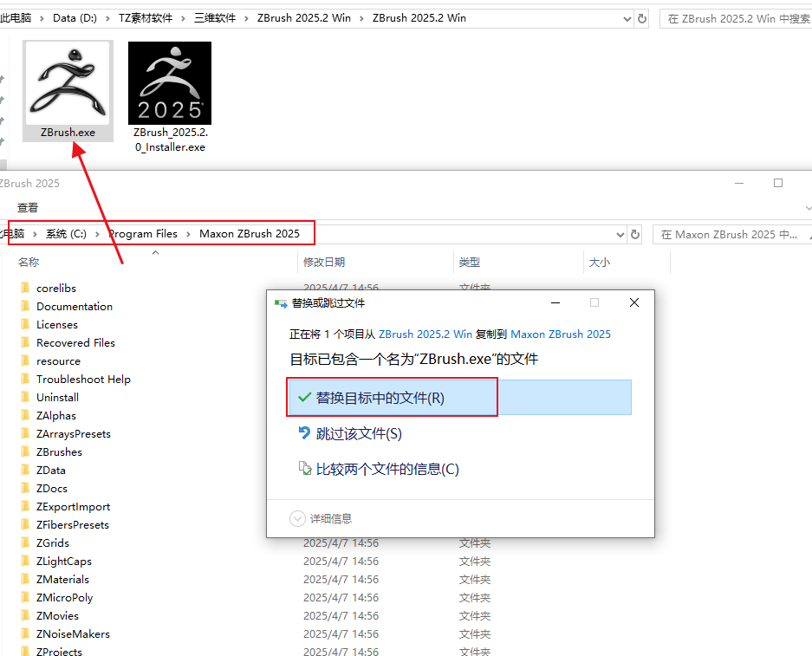
Task: Click the ZArraysPresets folder icon
Action: 25,433
